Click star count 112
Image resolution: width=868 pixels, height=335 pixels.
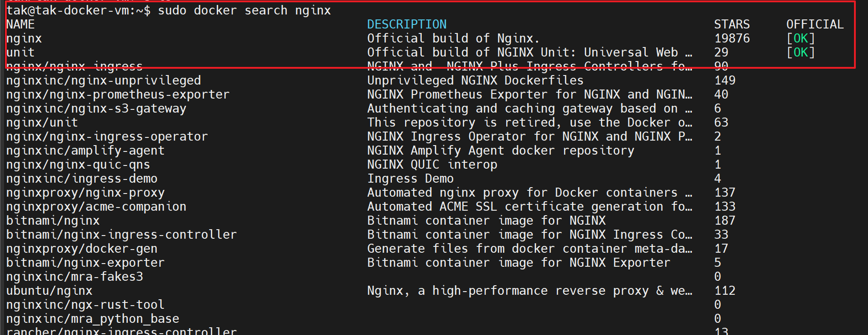(x=725, y=291)
